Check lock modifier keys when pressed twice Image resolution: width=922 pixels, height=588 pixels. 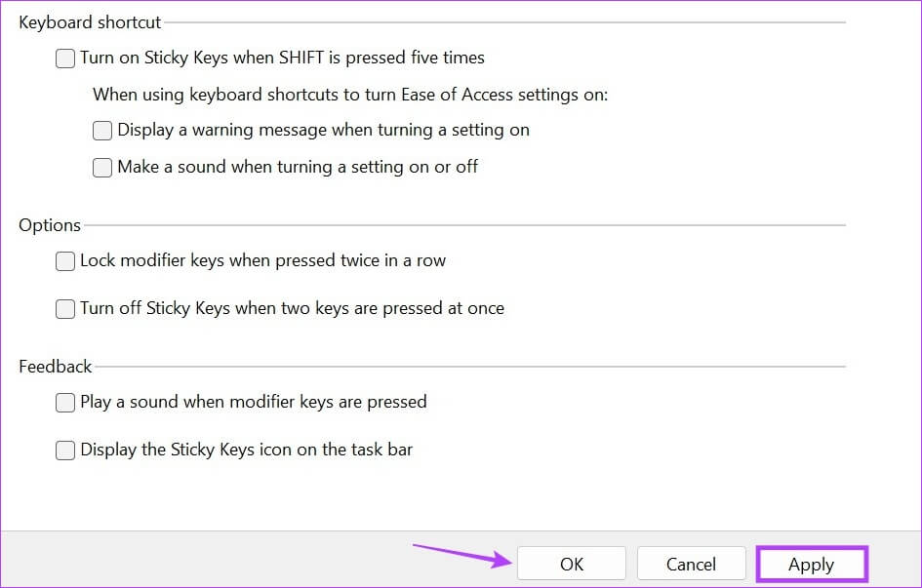[64, 260]
